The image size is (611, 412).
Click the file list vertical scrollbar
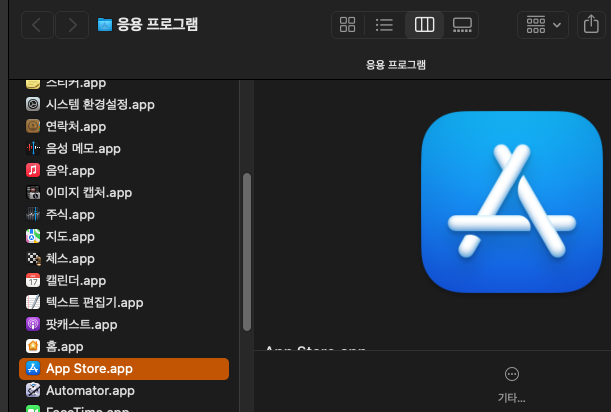pos(247,252)
